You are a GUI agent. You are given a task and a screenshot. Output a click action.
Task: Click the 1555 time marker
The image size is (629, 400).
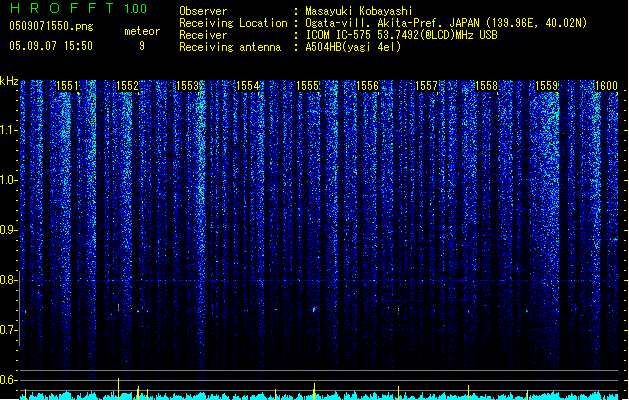[307, 86]
